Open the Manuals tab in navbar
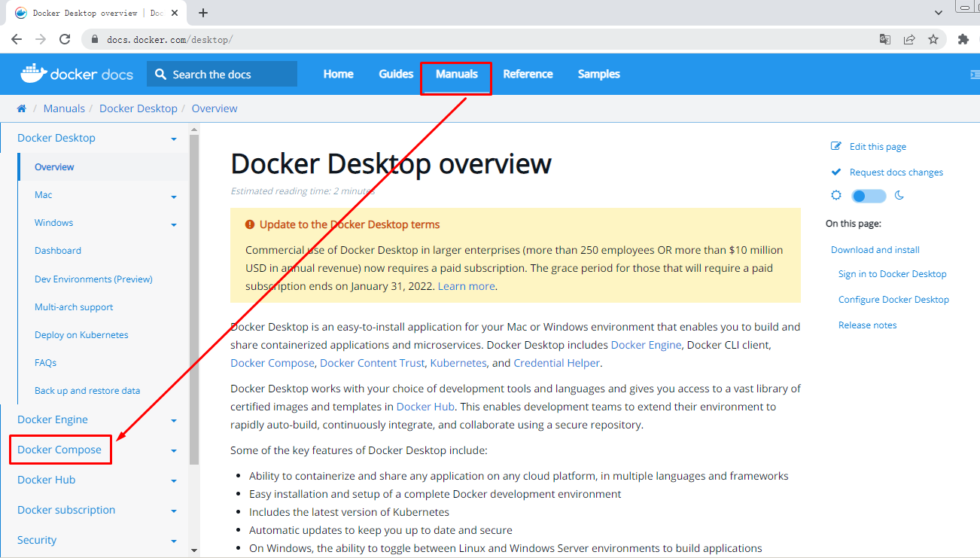This screenshot has height=558, width=980. [456, 74]
